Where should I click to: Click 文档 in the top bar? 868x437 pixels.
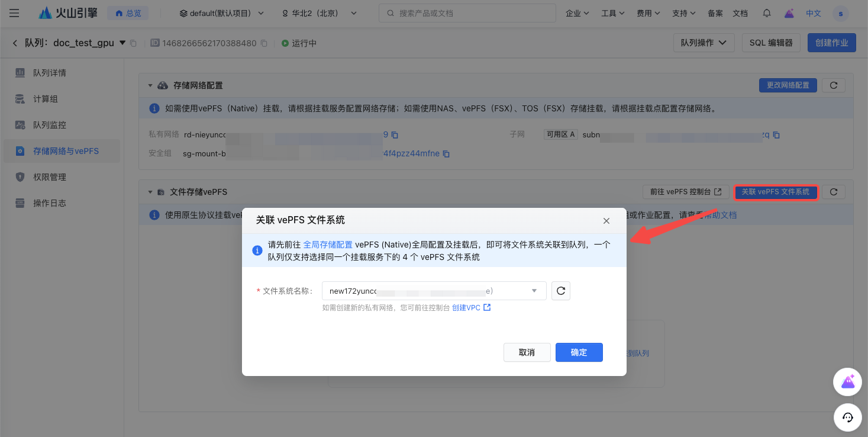coord(740,13)
